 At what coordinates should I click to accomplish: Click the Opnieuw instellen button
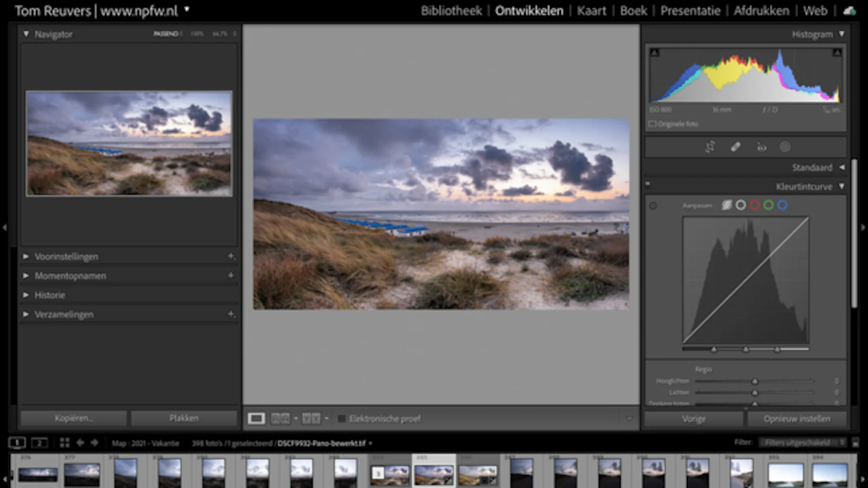click(796, 419)
